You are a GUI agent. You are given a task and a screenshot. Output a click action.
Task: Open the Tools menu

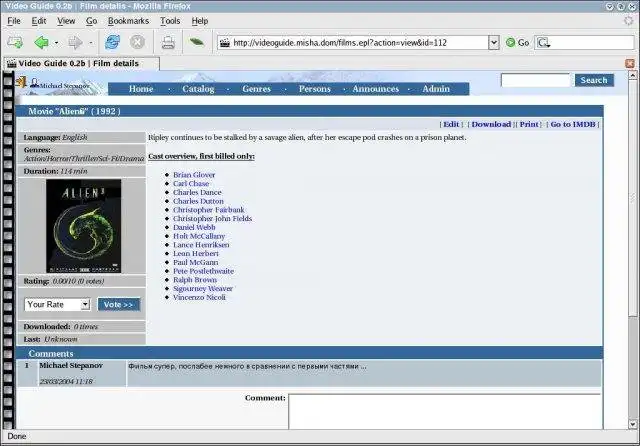170,21
